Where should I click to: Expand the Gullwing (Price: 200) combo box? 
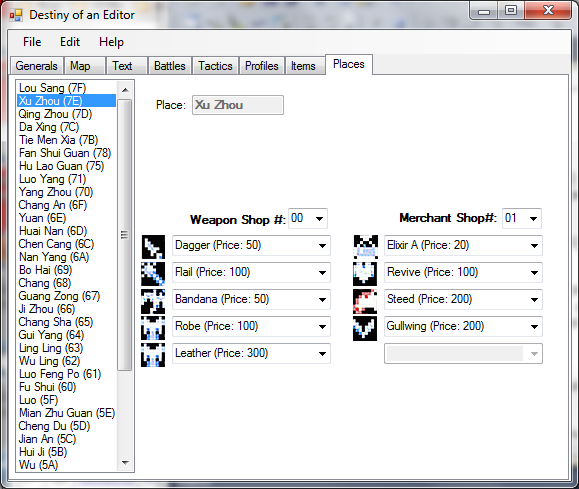click(x=534, y=326)
